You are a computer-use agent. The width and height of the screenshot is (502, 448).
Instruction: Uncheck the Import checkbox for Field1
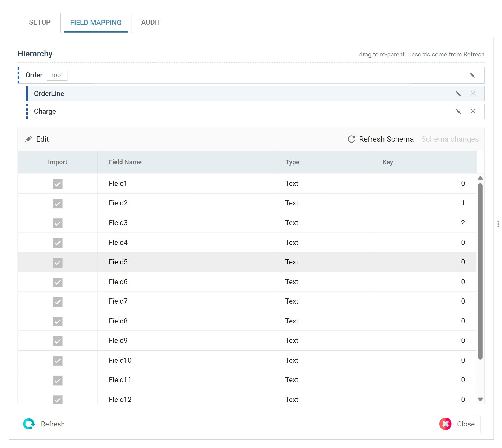click(58, 184)
